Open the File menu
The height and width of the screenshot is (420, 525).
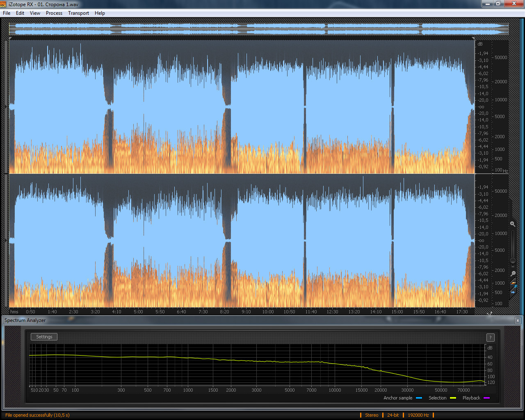pos(7,13)
